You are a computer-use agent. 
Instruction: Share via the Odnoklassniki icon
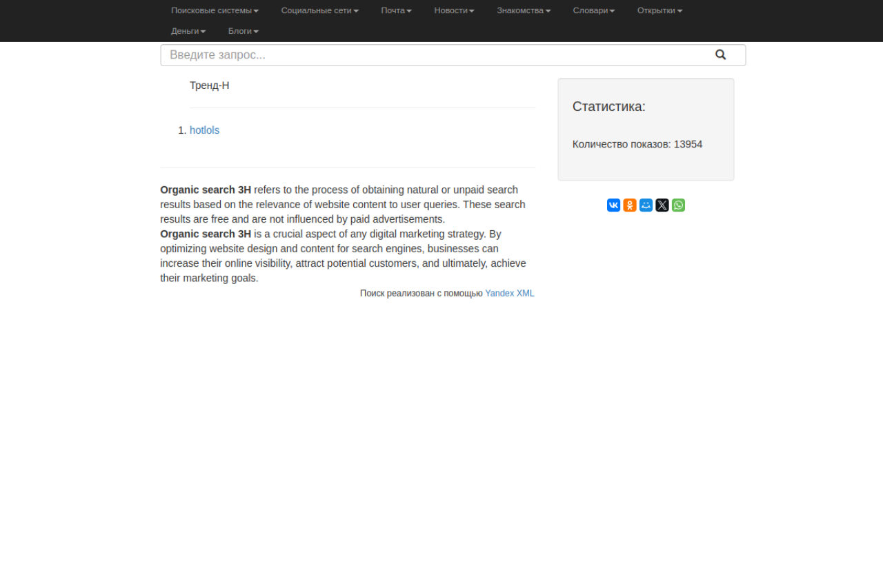pos(630,205)
